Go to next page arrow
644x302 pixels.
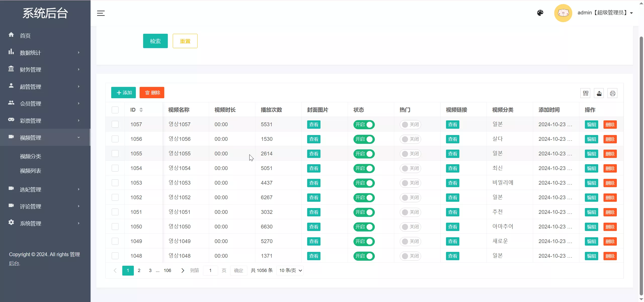(183, 271)
